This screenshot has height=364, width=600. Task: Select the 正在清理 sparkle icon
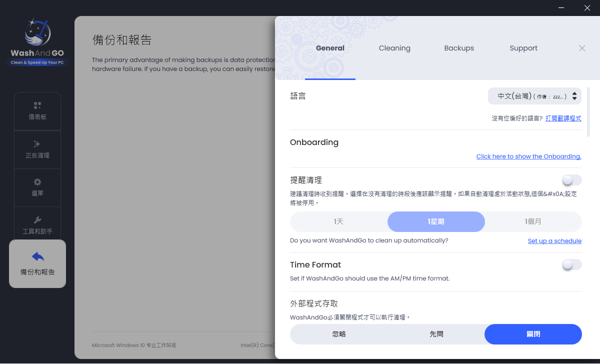point(37,144)
